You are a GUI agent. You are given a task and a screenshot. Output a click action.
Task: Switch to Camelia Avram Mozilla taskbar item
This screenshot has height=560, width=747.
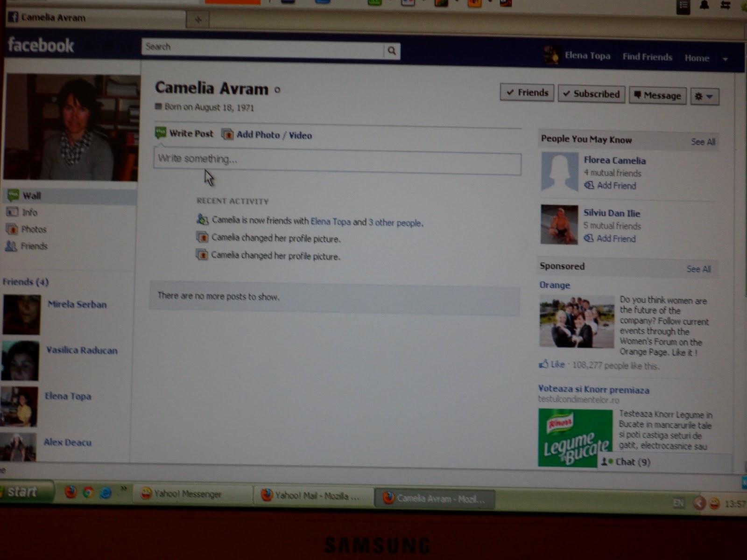435,498
